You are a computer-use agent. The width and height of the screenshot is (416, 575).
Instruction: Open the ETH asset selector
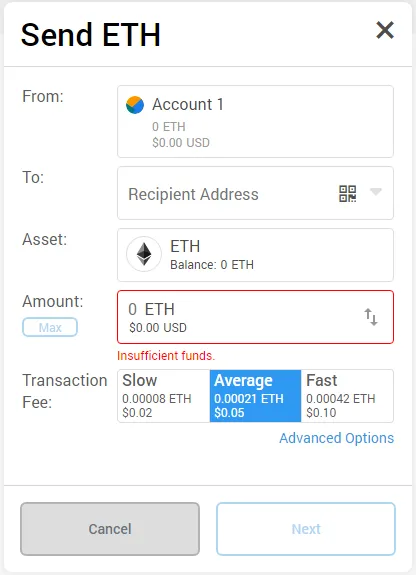255,255
